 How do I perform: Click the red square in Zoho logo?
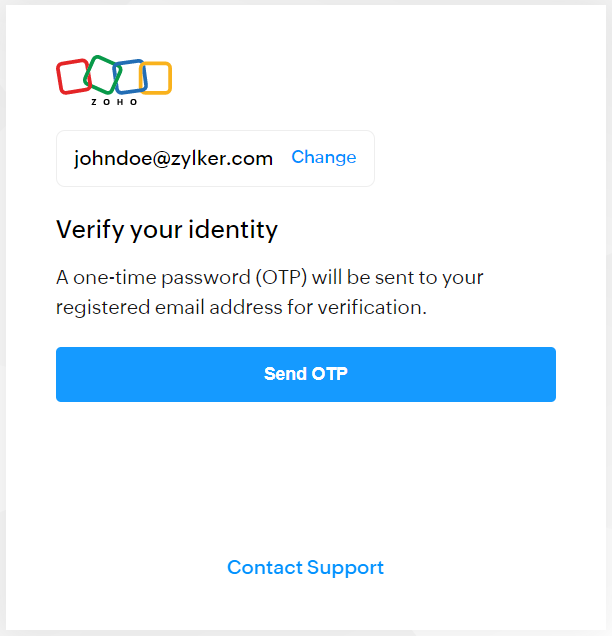pos(72,76)
